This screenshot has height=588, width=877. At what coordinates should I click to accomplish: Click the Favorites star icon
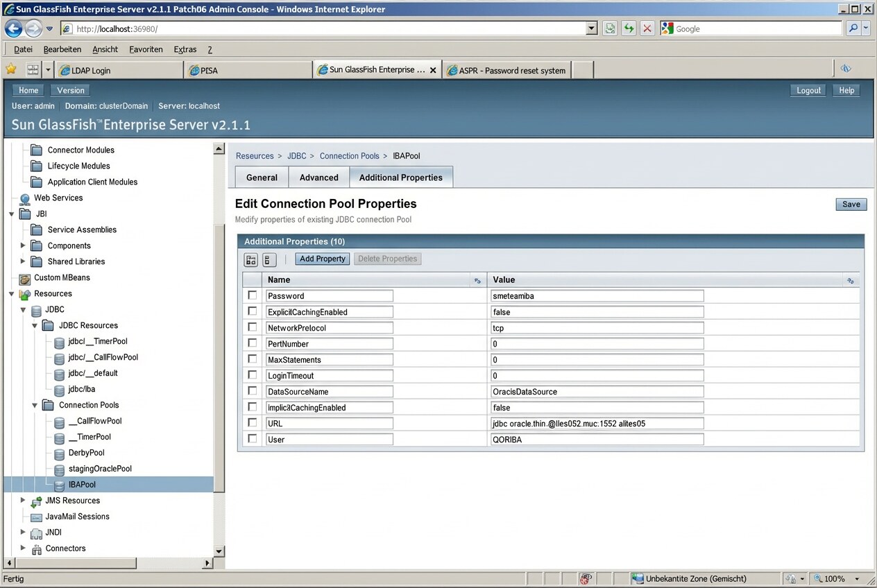click(x=11, y=69)
